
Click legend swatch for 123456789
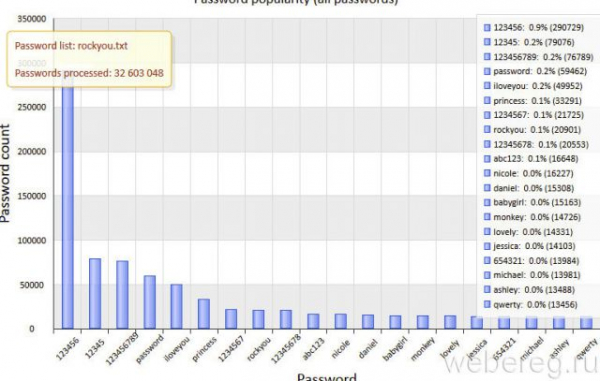[487, 57]
